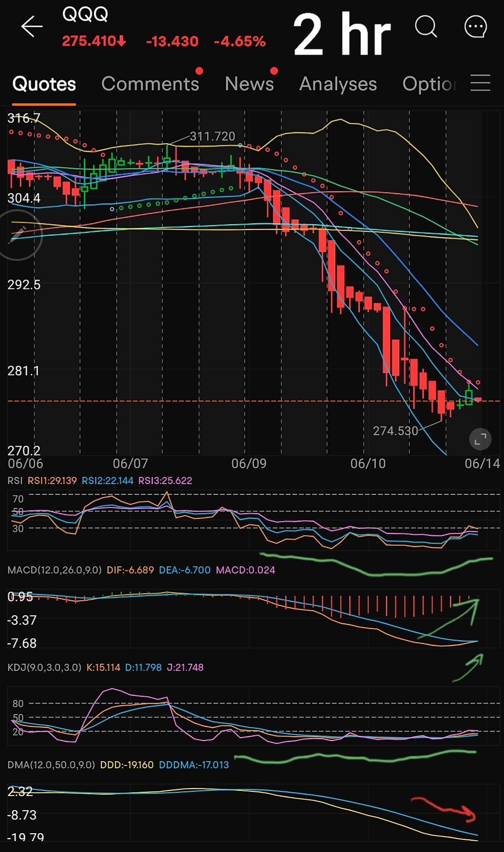Tap the DEA:-6.700 value

click(x=185, y=570)
